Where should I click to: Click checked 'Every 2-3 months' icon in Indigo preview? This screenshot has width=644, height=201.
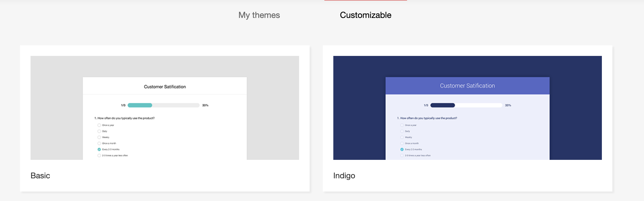coord(402,150)
